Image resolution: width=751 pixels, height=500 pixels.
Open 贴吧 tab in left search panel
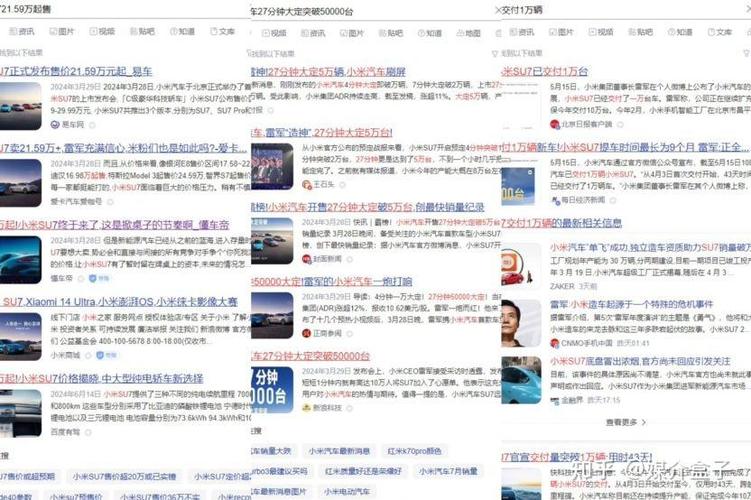coord(142,32)
